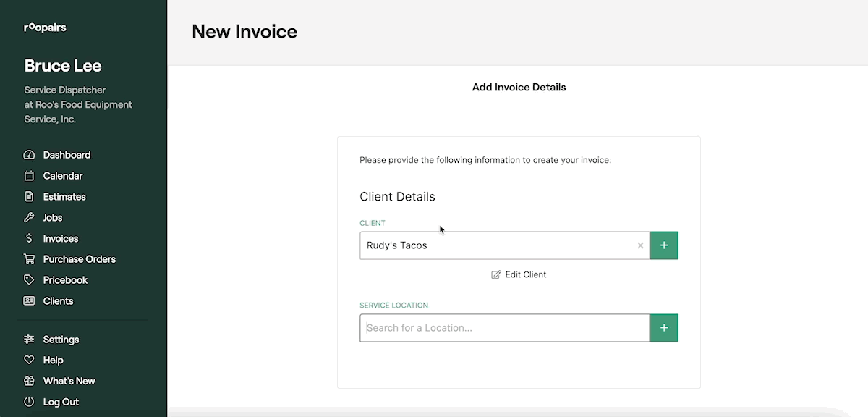
Task: Add a new client with plus button
Action: [664, 245]
